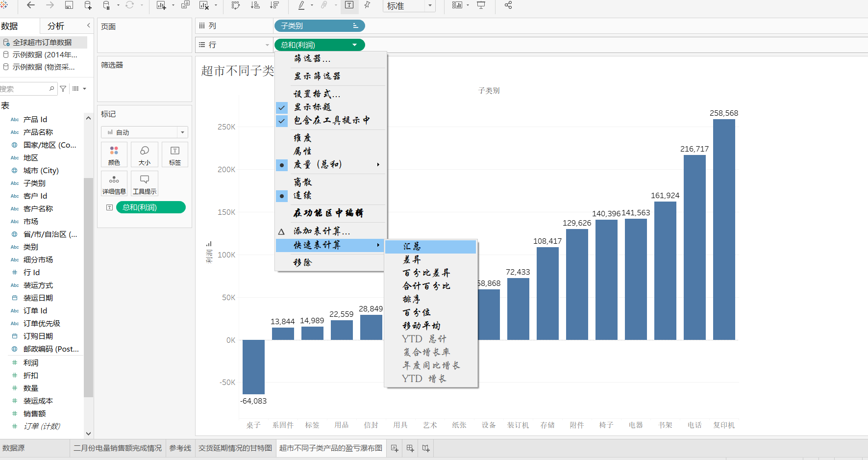Viewport: 868px width, 460px height.
Task: Click the redo forward arrow
Action: [x=50, y=5]
